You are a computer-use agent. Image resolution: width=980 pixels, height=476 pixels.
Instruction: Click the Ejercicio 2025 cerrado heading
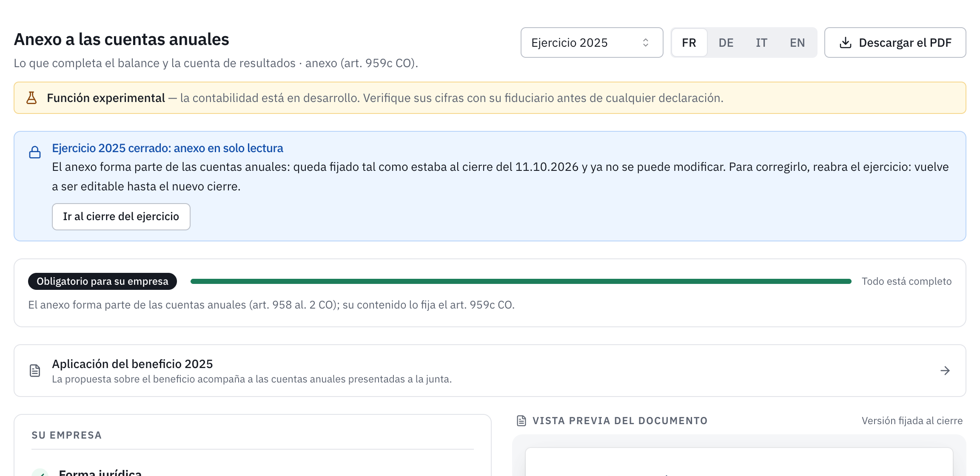pyautogui.click(x=168, y=148)
